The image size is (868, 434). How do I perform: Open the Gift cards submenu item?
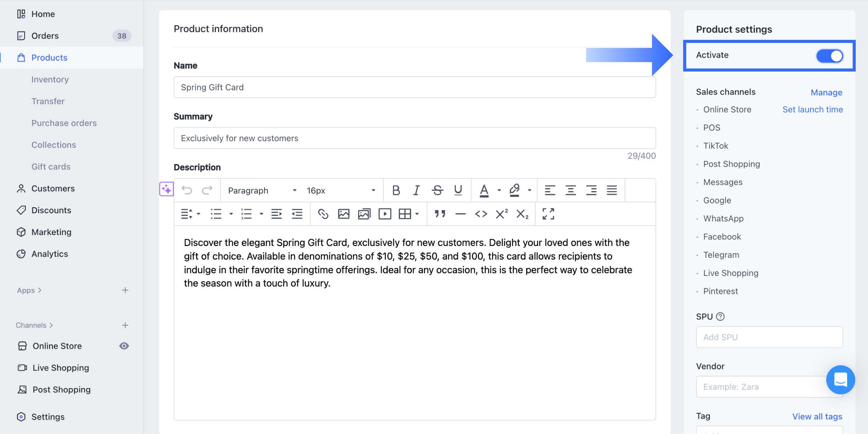pos(51,167)
